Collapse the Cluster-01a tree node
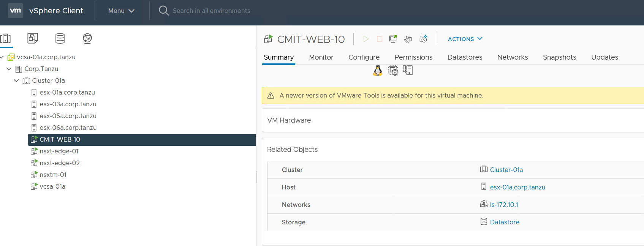644x246 pixels. coord(16,80)
